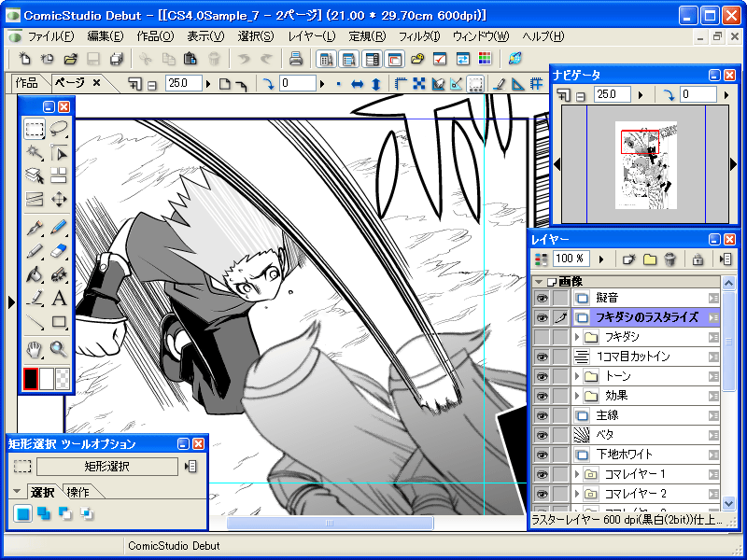Click the Print icon in toolbar
Viewport: 747px width, 560px height.
click(296, 59)
